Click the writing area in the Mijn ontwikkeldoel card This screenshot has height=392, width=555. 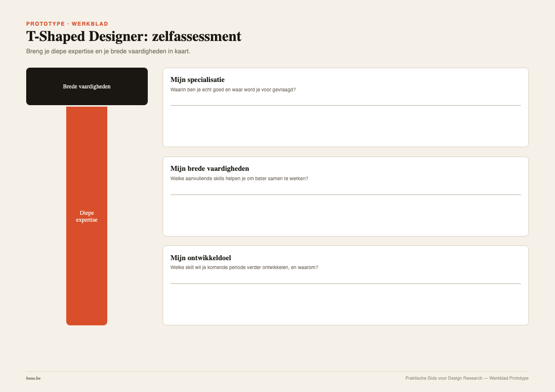[x=345, y=301]
